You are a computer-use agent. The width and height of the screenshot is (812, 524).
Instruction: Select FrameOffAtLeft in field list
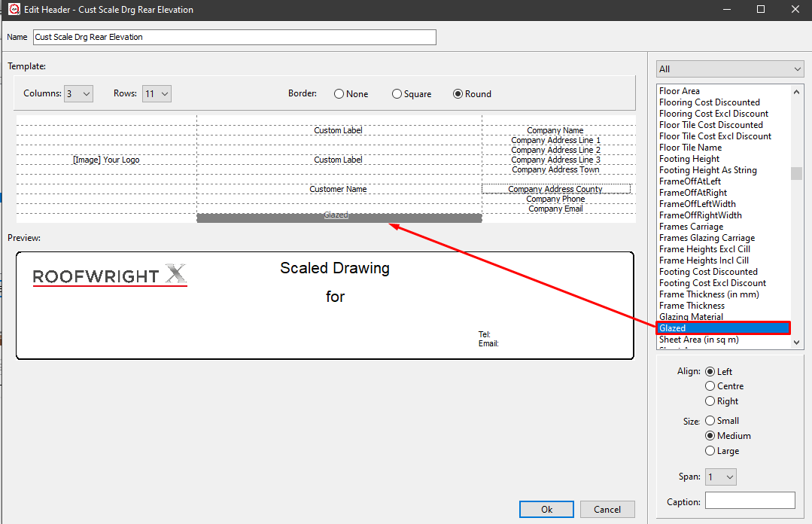coord(690,181)
